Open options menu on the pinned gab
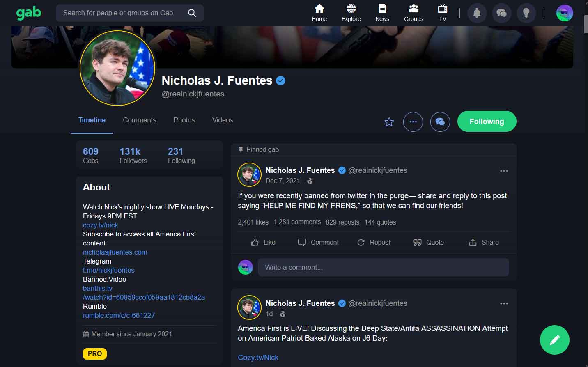This screenshot has height=367, width=588. 504,171
